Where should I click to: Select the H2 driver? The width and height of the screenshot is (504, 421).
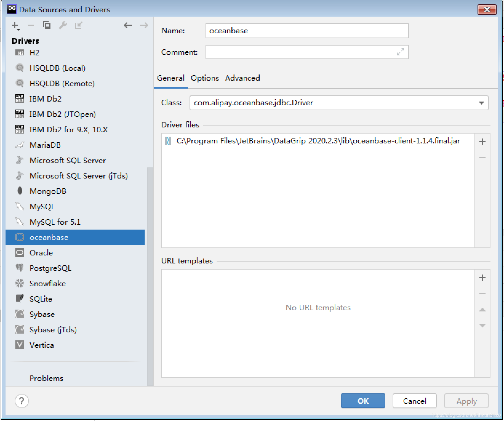(75, 53)
